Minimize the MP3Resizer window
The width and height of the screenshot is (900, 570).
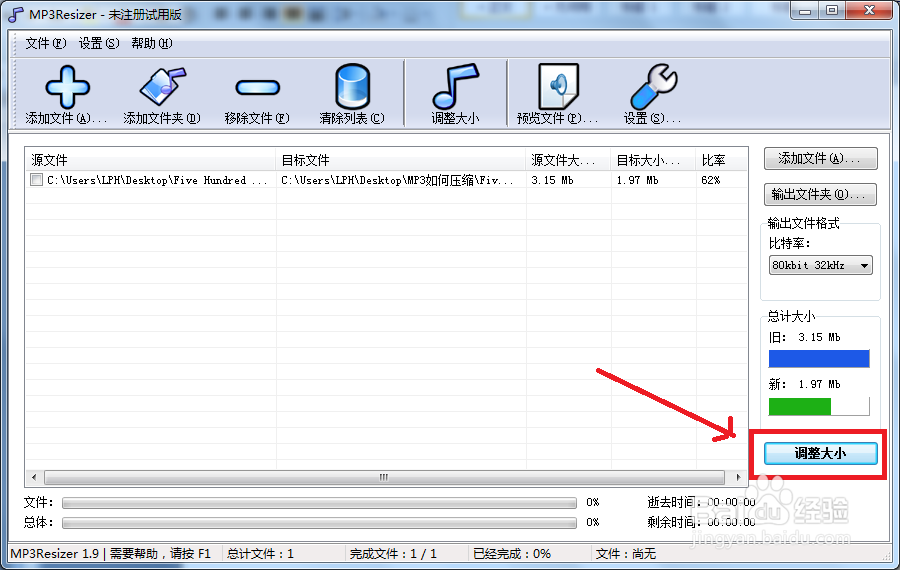(805, 10)
